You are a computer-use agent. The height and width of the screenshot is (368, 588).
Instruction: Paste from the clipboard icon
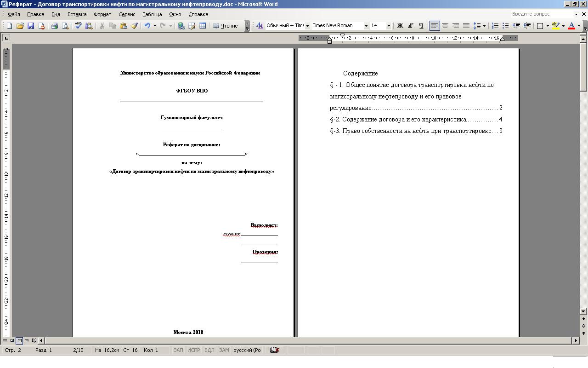click(x=123, y=26)
